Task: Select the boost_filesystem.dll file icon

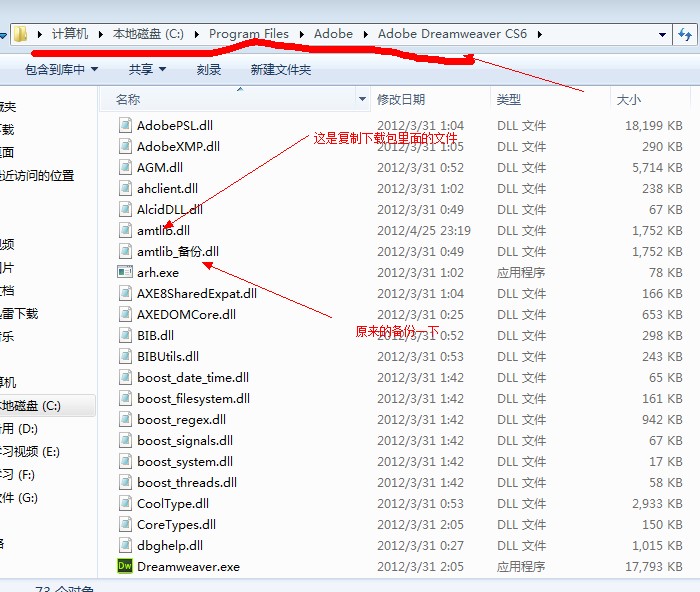Action: pos(125,398)
